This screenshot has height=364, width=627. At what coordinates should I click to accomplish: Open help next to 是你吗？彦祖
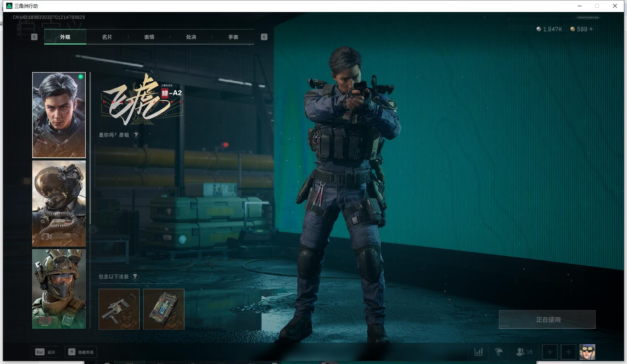(136, 135)
